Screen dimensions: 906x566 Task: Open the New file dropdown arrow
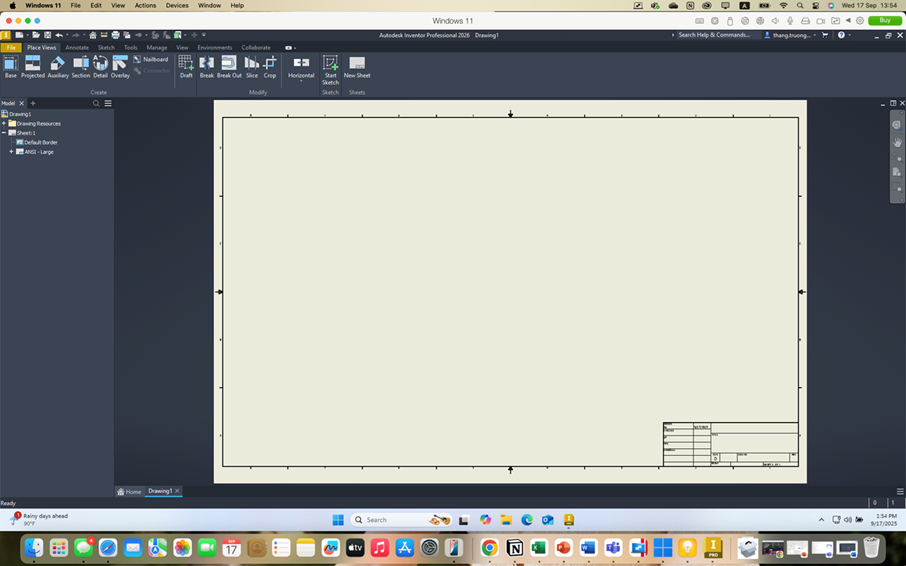point(27,35)
